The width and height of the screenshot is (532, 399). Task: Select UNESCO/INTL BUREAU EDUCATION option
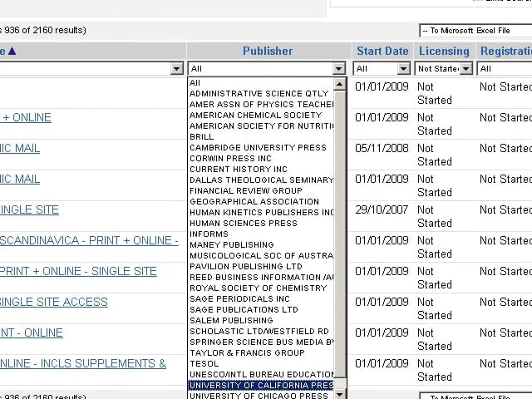click(x=262, y=375)
